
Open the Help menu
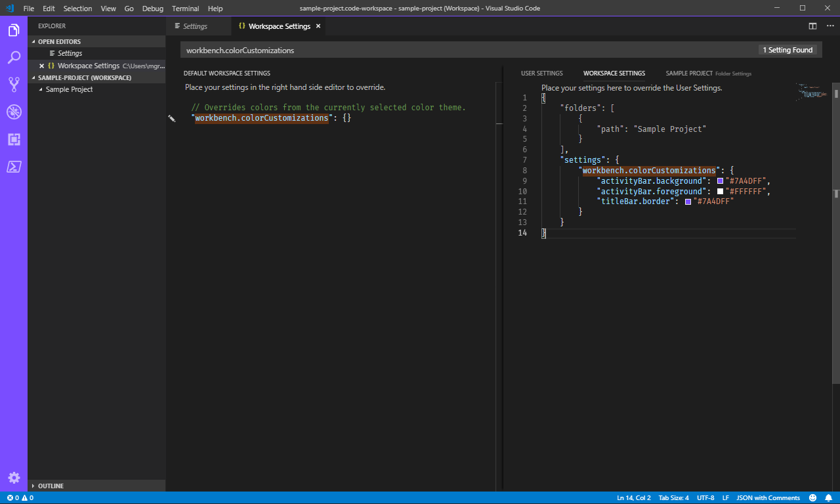215,9
